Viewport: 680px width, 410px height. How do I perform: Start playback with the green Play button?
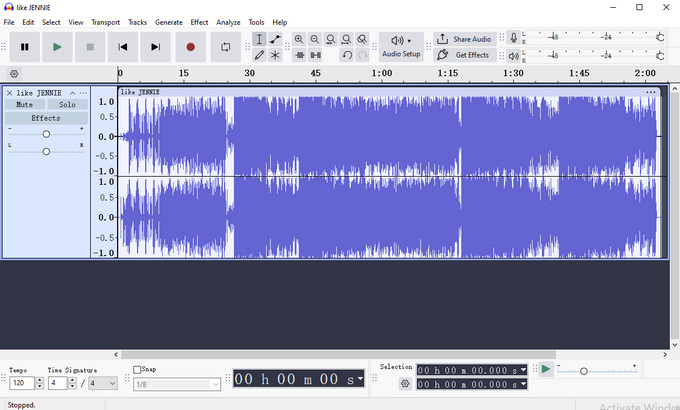click(x=57, y=47)
